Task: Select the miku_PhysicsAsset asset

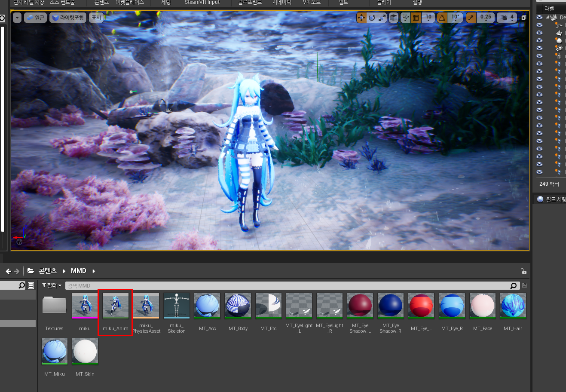Action: click(x=146, y=312)
